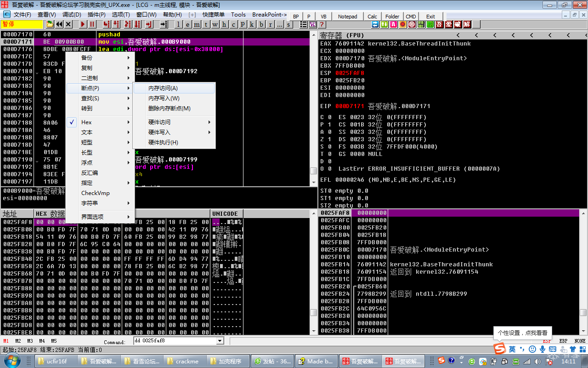Viewport: 588px width, 368px height.
Task: Expand the 硬件写入 submenu
Action: pos(174,132)
